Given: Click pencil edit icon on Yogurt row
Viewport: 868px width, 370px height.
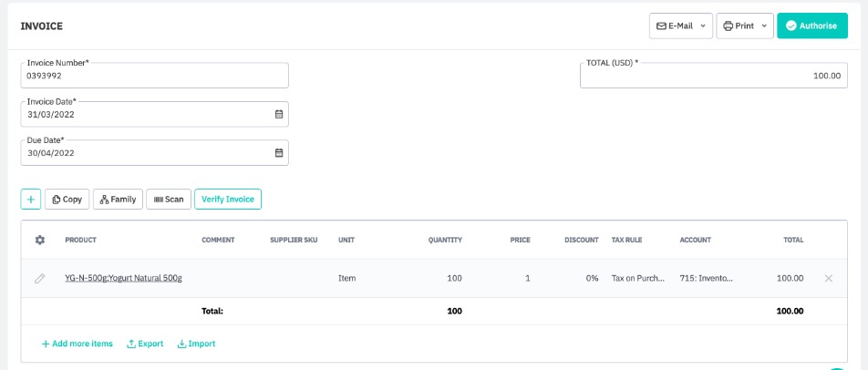Looking at the screenshot, I should (x=39, y=278).
